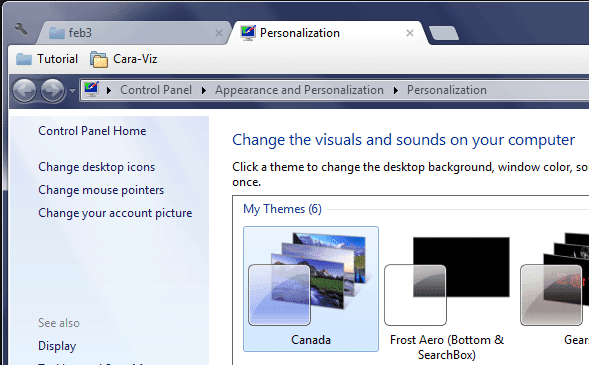Click the Personalization breadcrumb in address bar
The width and height of the screenshot is (589, 365).
[447, 90]
